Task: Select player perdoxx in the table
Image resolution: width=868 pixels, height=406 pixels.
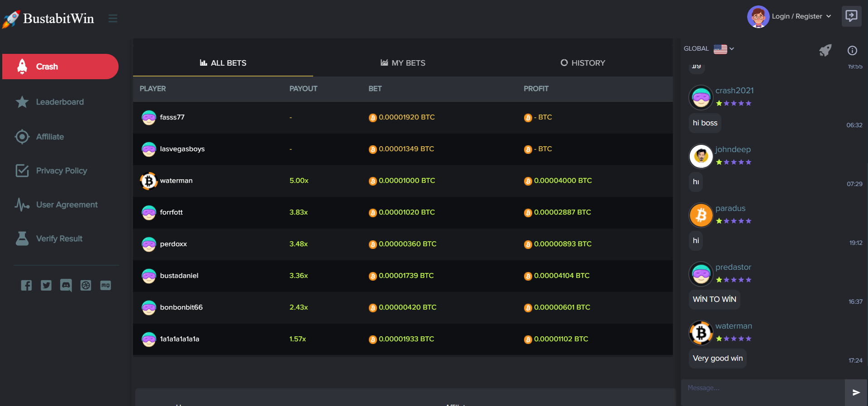Action: pyautogui.click(x=173, y=244)
